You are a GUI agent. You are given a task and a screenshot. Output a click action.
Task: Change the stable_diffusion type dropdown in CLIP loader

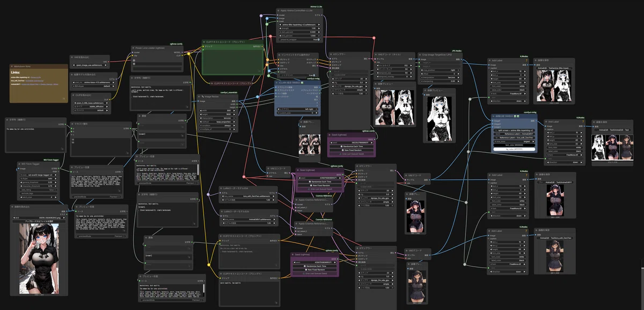tap(90, 107)
